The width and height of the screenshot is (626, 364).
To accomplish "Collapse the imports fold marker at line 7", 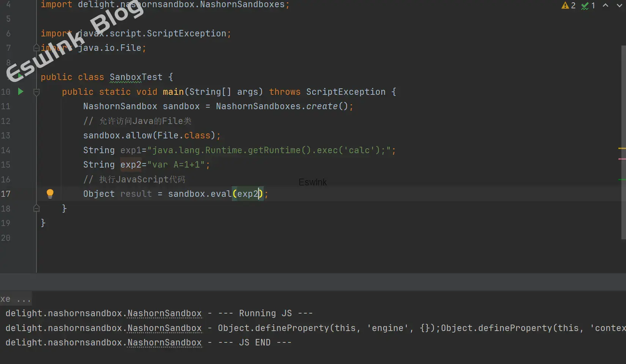I will coord(36,48).
